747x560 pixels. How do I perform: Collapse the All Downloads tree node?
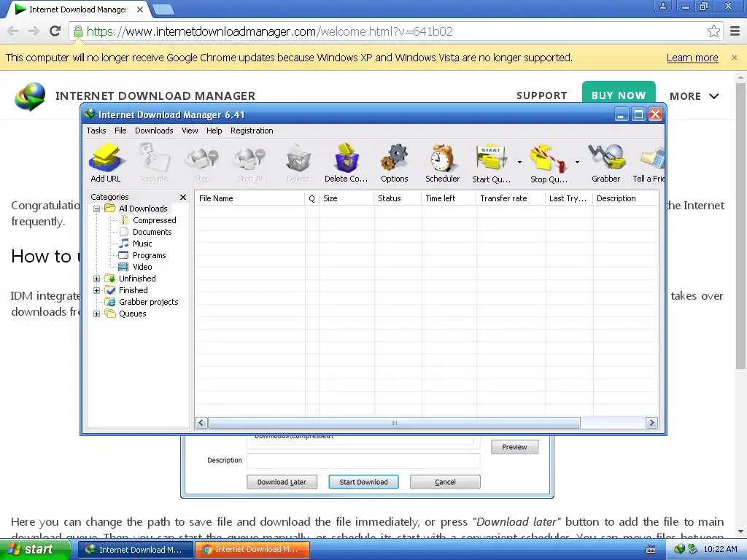click(x=97, y=209)
